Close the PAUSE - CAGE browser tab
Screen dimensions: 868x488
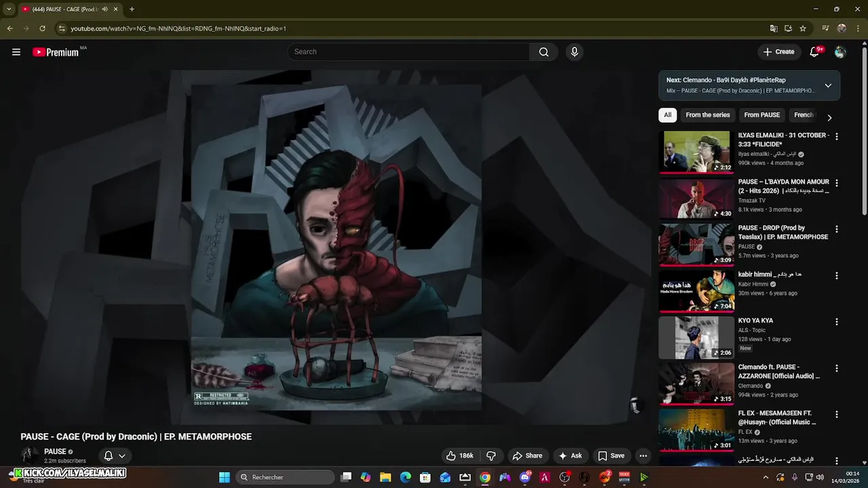coord(117,9)
